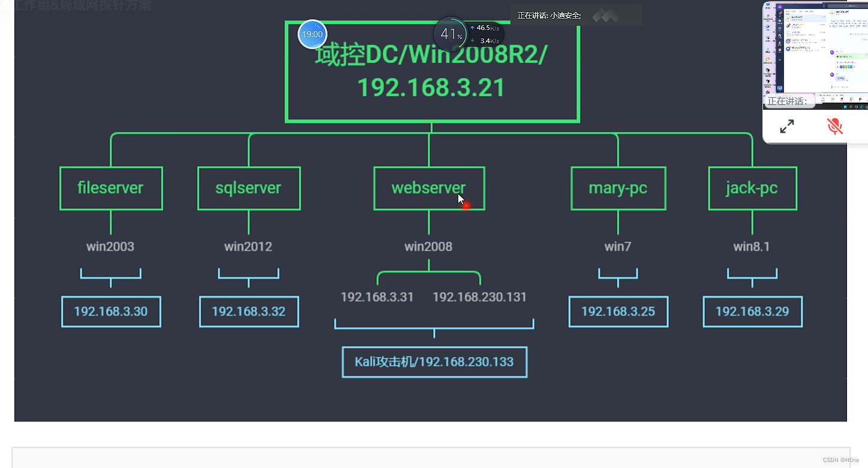Select the mary-pc node
This screenshot has height=468, width=868.
(x=618, y=188)
